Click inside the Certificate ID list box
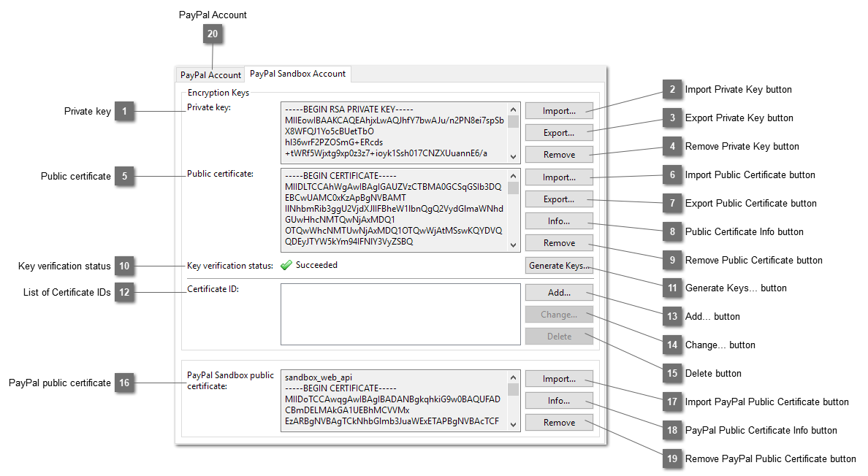Image resolution: width=868 pixels, height=476 pixels. (400, 314)
